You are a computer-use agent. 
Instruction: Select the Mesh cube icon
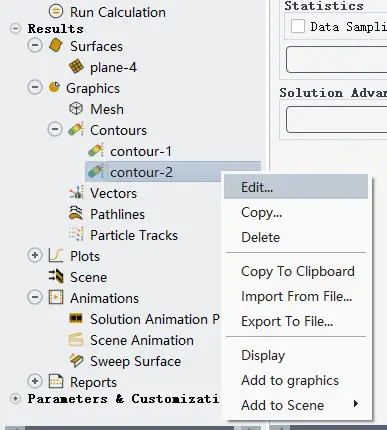point(76,109)
